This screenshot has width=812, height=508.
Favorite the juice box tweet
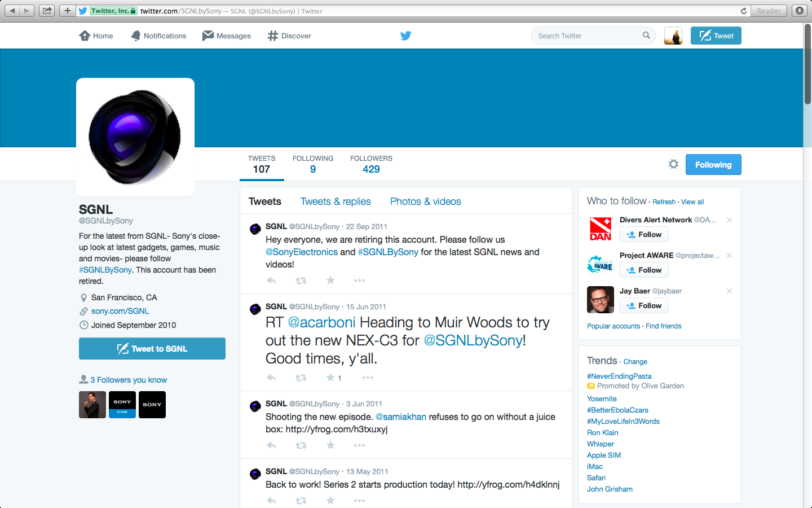point(330,445)
